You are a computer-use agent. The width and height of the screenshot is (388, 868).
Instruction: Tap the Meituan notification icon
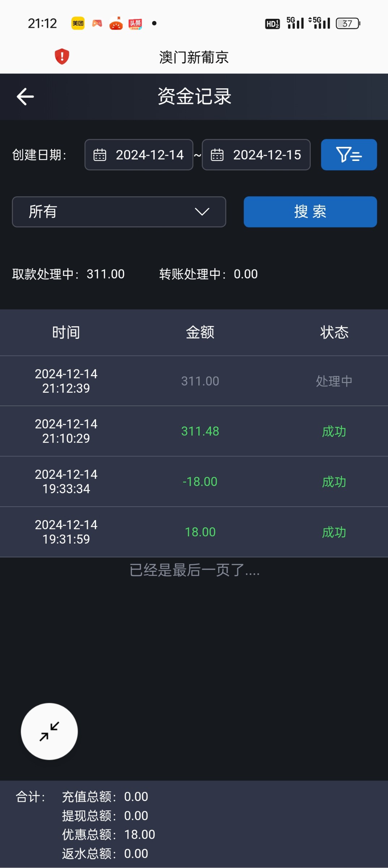coord(78,24)
